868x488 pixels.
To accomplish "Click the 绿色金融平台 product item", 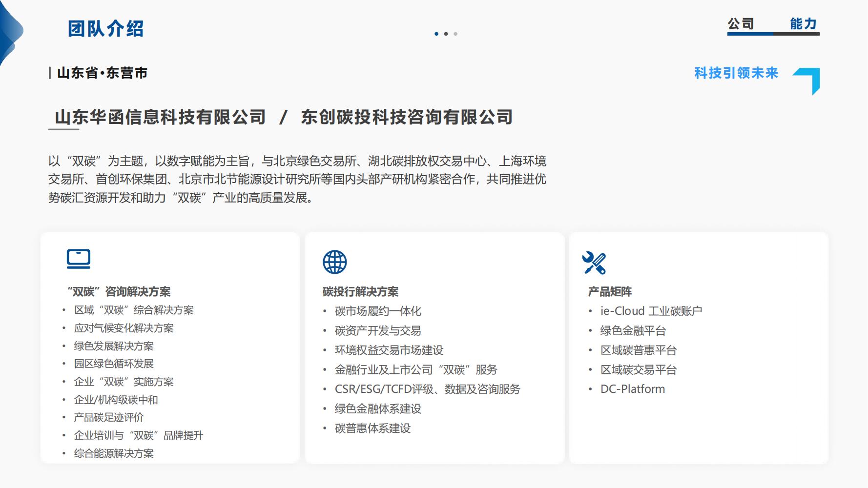I will (633, 330).
